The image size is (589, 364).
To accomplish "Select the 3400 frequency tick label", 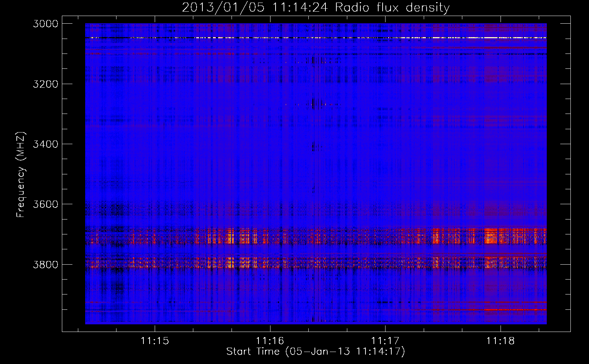I will pos(46,144).
